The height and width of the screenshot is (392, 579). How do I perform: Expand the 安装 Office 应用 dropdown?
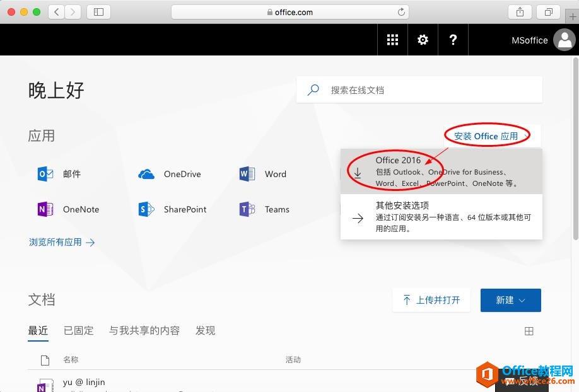(x=490, y=136)
